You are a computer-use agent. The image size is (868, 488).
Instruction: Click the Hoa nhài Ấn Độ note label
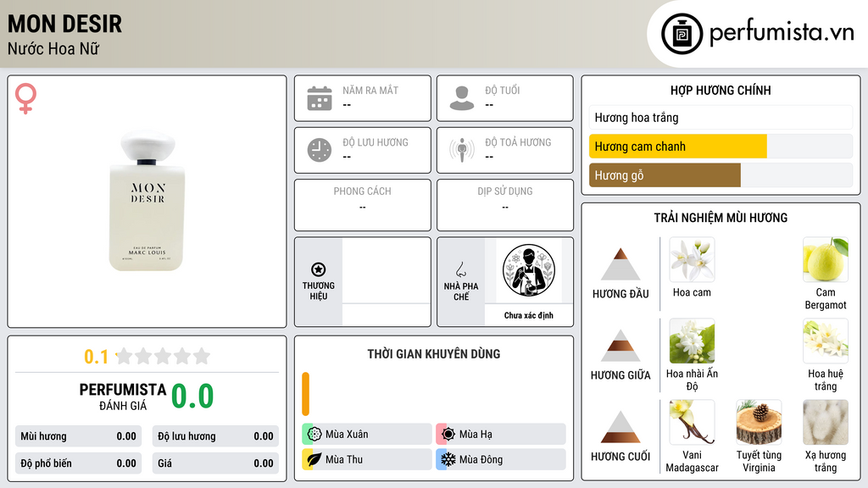point(692,380)
